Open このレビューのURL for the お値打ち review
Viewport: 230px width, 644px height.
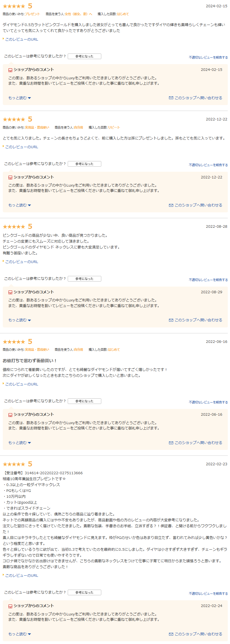click(22, 384)
